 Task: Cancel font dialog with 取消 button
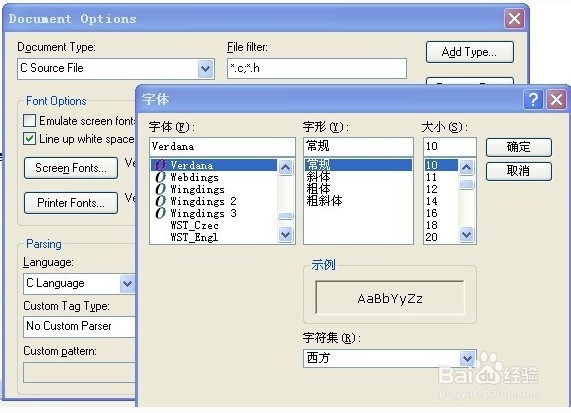(519, 171)
